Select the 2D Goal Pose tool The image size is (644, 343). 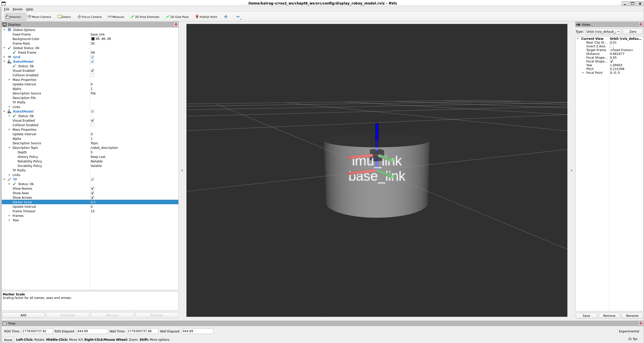click(x=177, y=17)
